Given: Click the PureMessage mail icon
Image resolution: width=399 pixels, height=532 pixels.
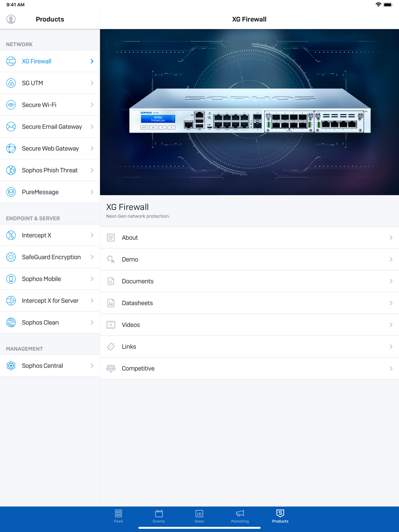Looking at the screenshot, I should coord(11,192).
